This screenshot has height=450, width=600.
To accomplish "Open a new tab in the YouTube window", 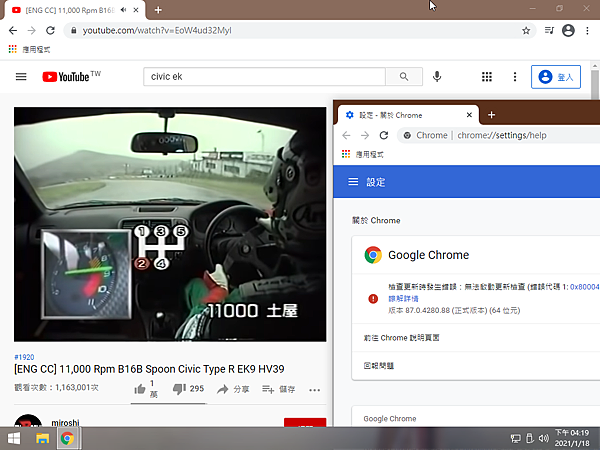I will pyautogui.click(x=158, y=10).
